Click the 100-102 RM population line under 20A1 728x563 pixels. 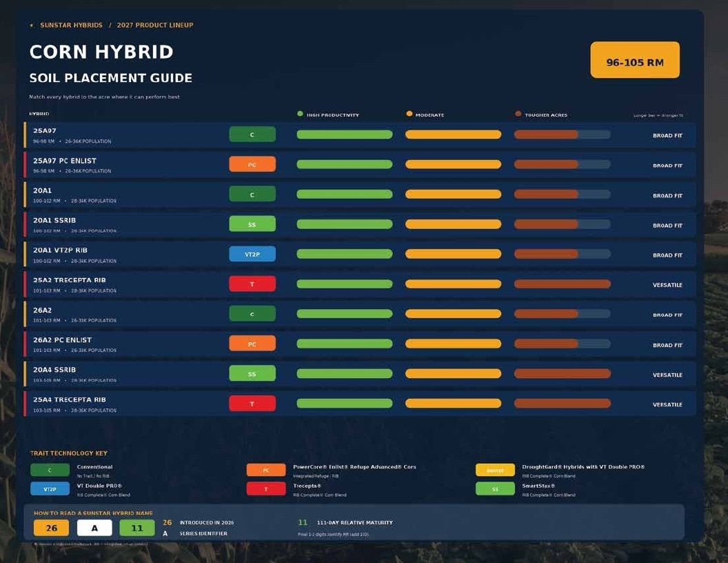[x=74, y=201]
